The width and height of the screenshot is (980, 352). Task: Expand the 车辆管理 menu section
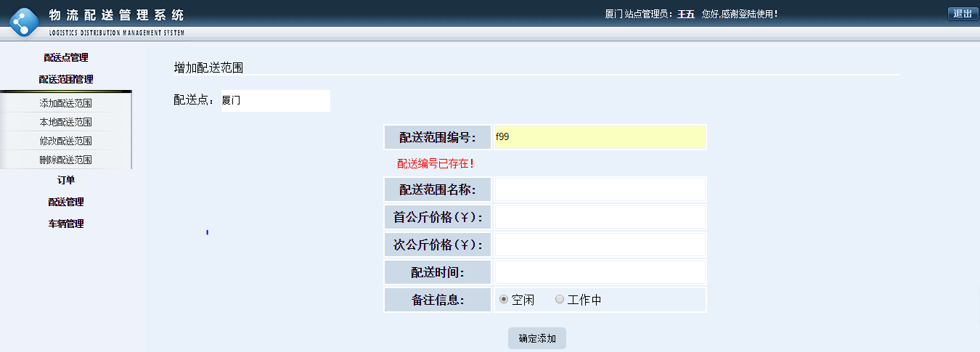[x=66, y=224]
